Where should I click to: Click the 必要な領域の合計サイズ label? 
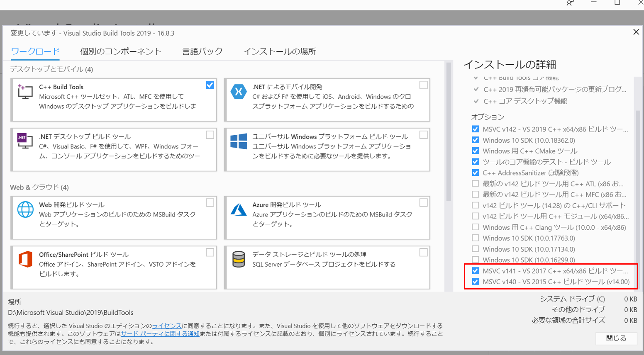(568, 320)
